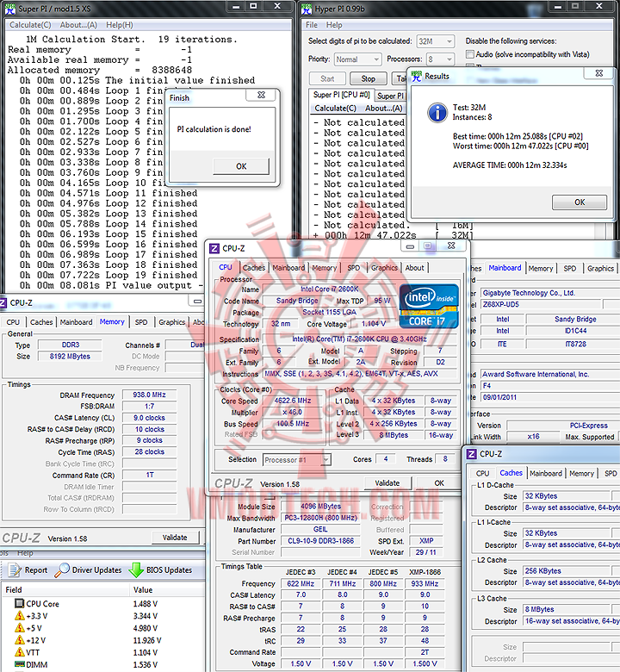Select Super PI [CPU #0] tab
Image resolution: width=620 pixels, height=672 pixels.
click(342, 95)
